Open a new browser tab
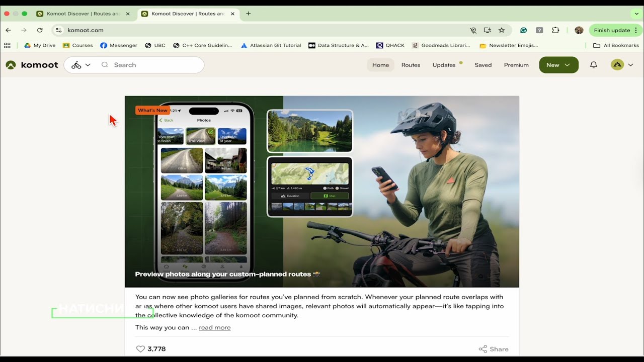The width and height of the screenshot is (644, 362). [x=249, y=14]
